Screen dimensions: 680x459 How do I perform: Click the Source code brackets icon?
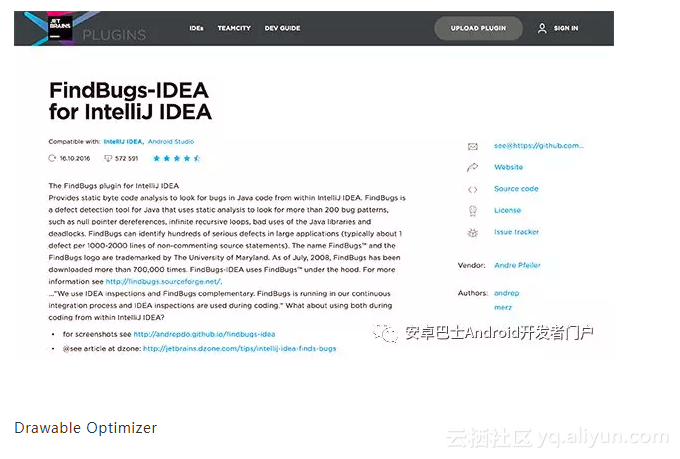(x=473, y=189)
